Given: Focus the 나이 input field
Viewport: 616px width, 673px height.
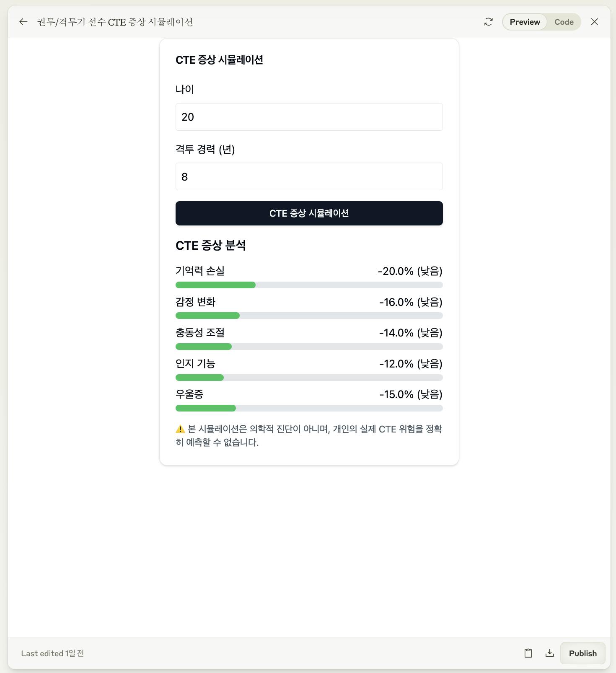Looking at the screenshot, I should click(x=309, y=117).
